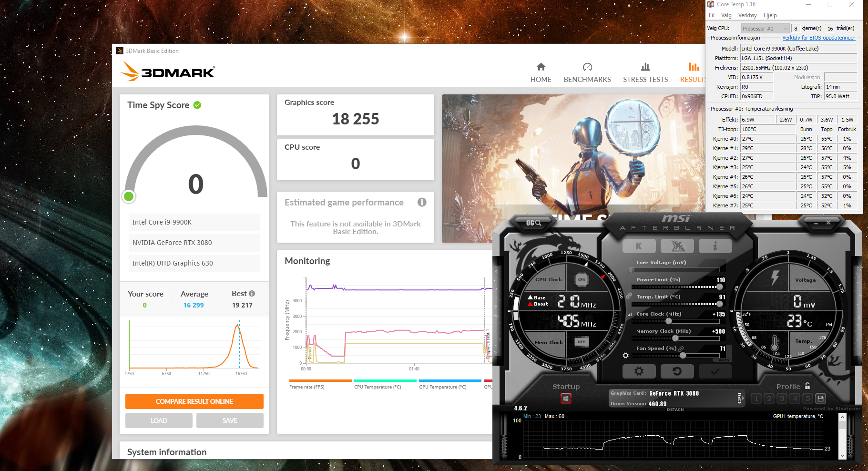Click the Afterburner jet plane logo button
Screen dimensions: 868x471
coord(677,246)
